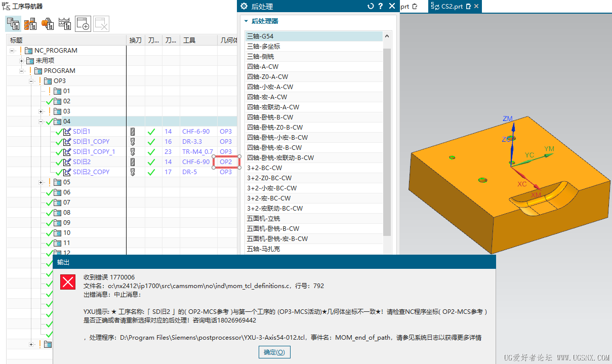Screen dimensions: 612x364
Task: Click the 几何体 column header
Action: point(228,40)
